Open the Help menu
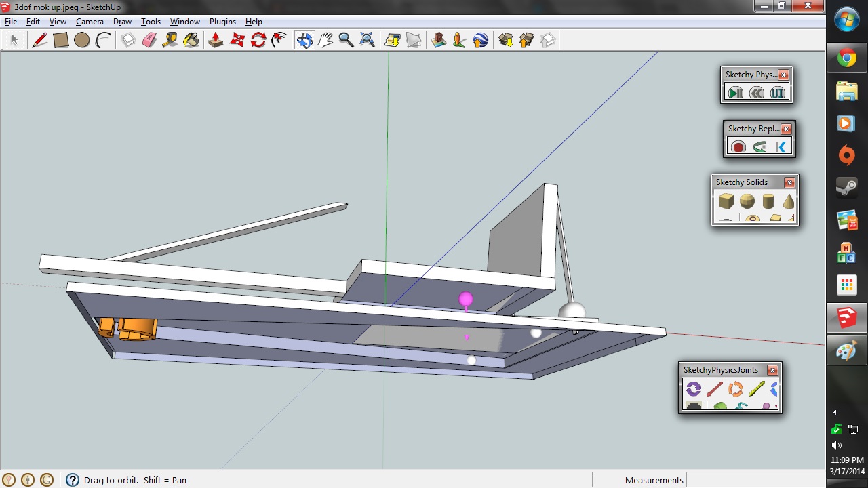The height and width of the screenshot is (488, 868). coord(254,22)
